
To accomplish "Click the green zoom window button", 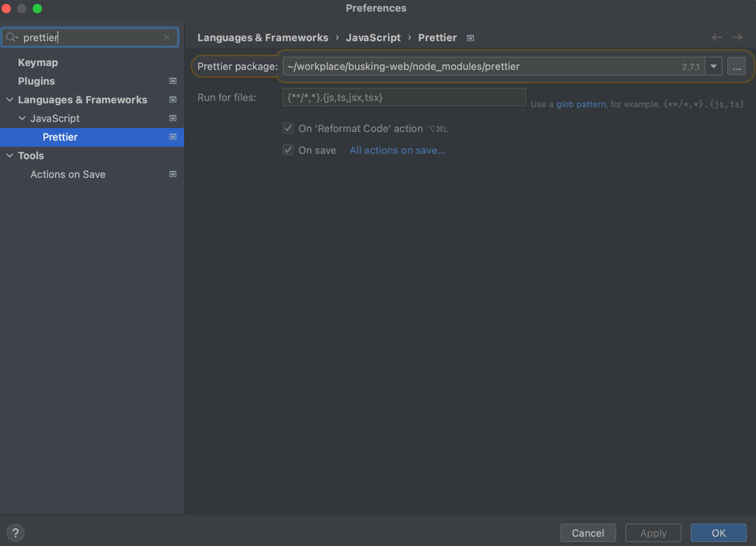I will (x=37, y=8).
